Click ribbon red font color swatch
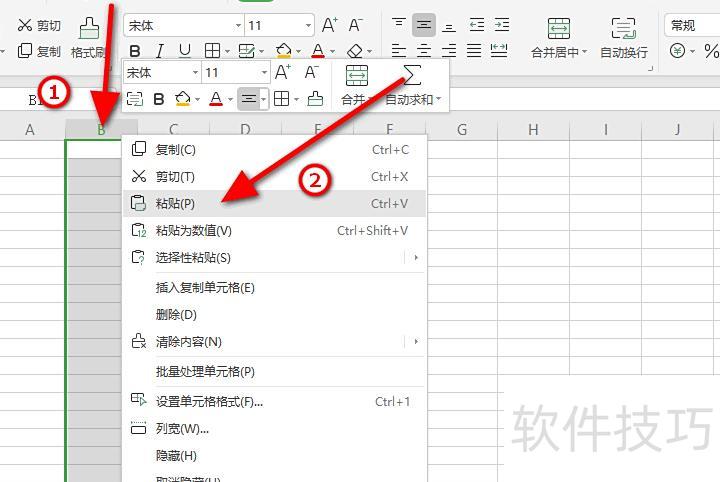 click(x=318, y=50)
